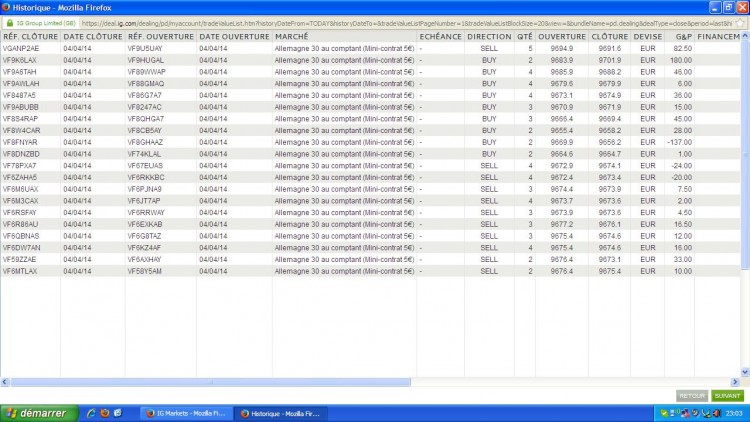Screen dimensions: 750x422
Task: Click the BUY direction in the VF9K6LAX row
Action: [x=489, y=60]
